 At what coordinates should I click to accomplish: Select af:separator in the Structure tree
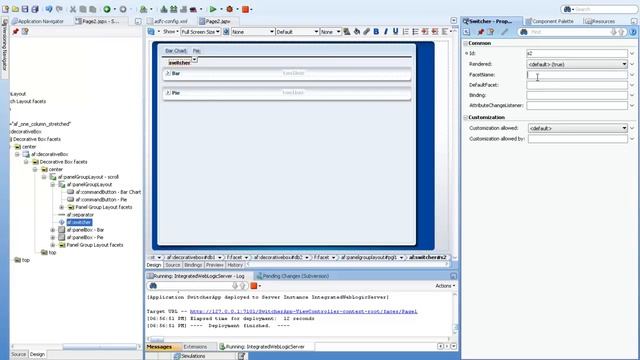click(x=80, y=215)
